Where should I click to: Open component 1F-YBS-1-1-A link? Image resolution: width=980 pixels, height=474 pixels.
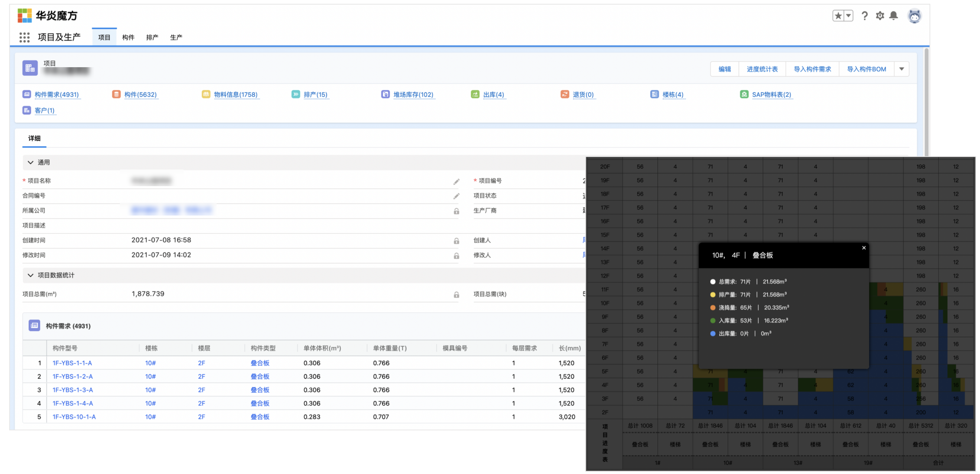tap(72, 363)
